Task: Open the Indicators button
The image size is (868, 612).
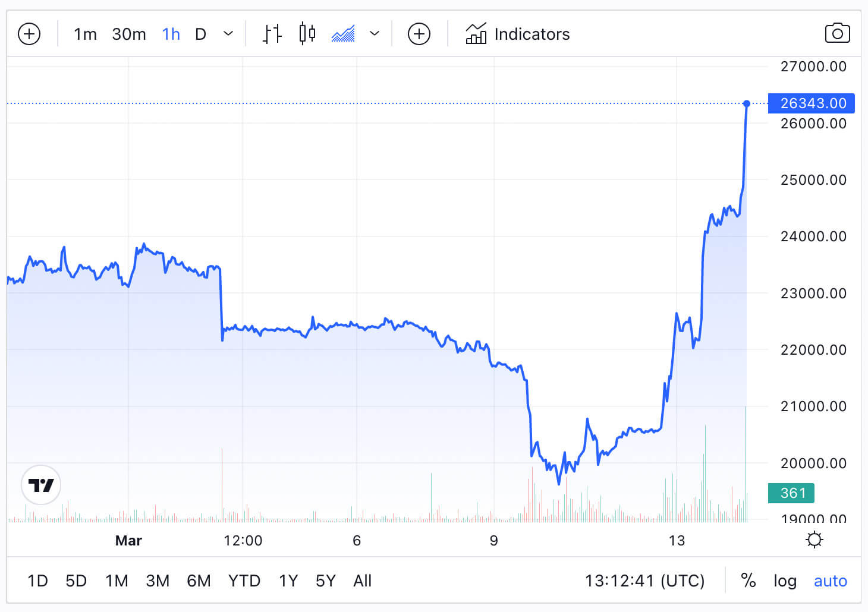Action: pos(518,34)
